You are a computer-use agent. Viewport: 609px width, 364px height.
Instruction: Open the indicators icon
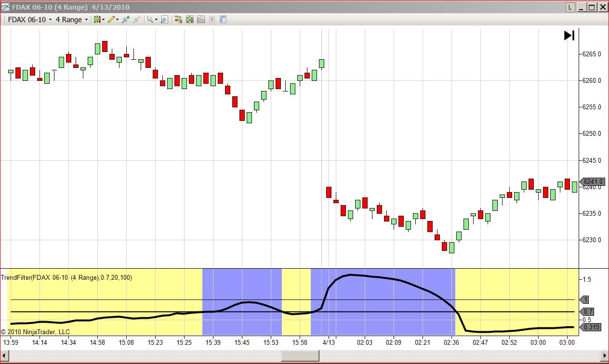pyautogui.click(x=200, y=20)
